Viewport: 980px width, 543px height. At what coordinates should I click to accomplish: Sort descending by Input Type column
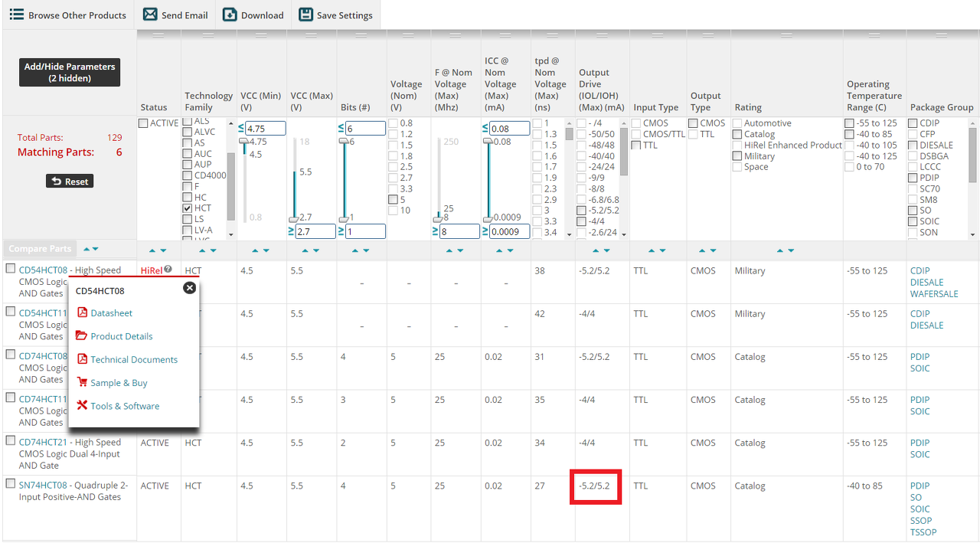pos(661,250)
